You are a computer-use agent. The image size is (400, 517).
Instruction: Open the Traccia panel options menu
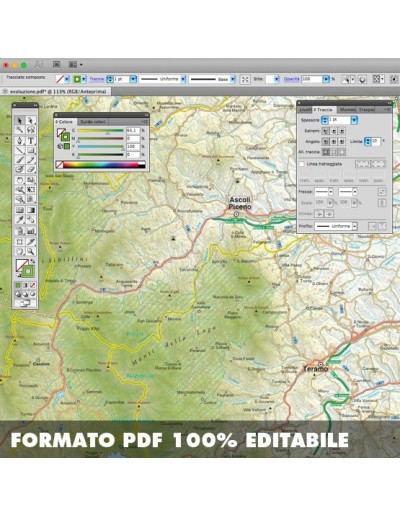pyautogui.click(x=388, y=110)
